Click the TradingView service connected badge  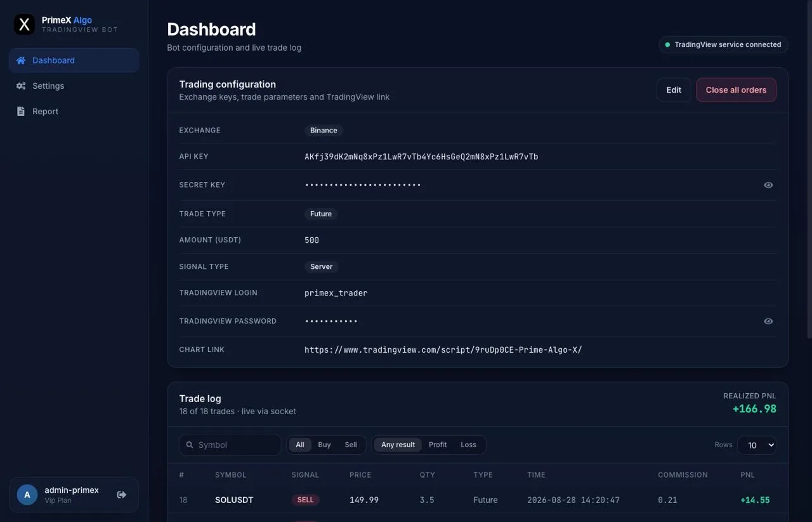pyautogui.click(x=723, y=44)
